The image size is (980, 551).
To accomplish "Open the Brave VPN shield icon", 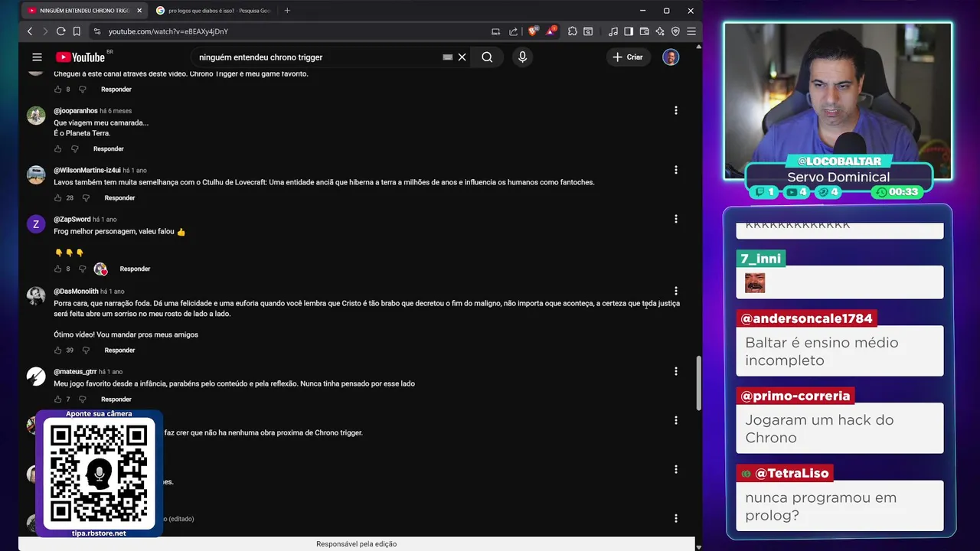I will click(675, 31).
